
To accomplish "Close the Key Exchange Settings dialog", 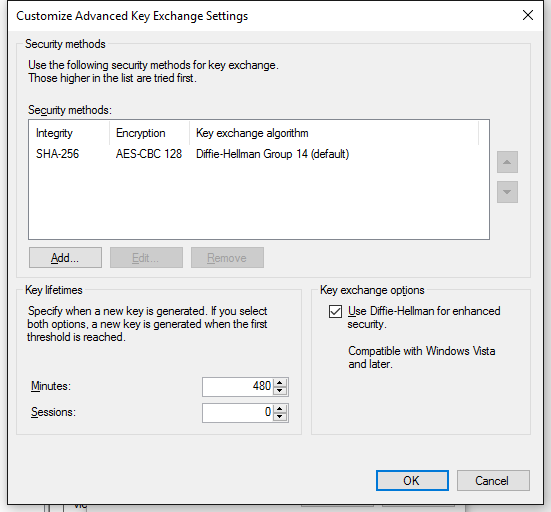I will pos(528,15).
